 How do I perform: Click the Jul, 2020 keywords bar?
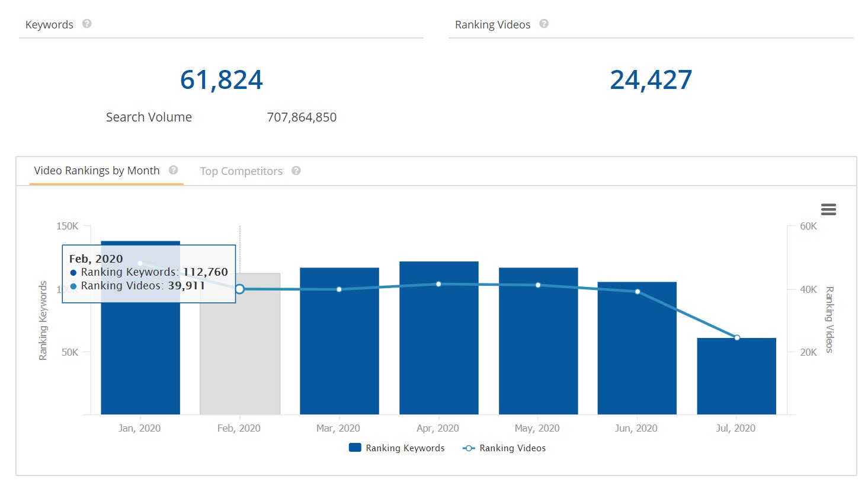point(736,376)
